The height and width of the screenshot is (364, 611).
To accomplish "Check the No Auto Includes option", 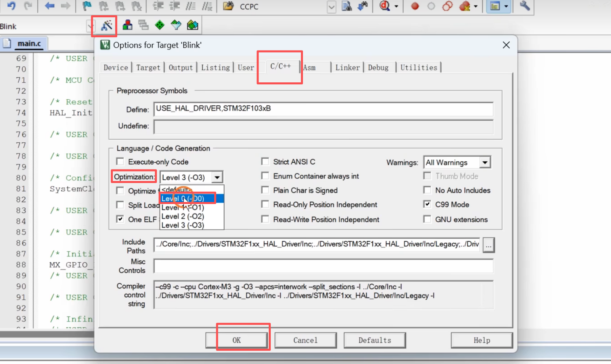I will point(427,190).
